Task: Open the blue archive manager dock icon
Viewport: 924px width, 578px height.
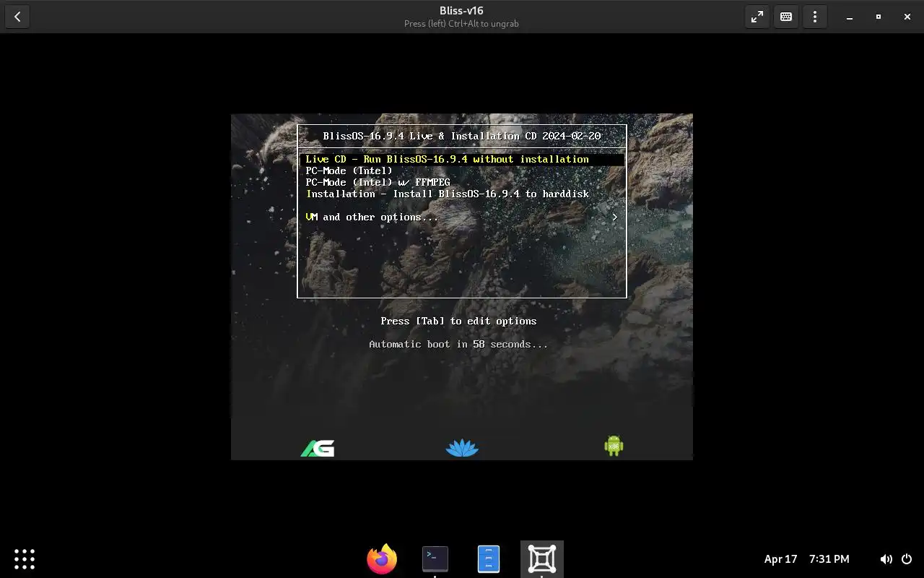Action: coord(489,558)
